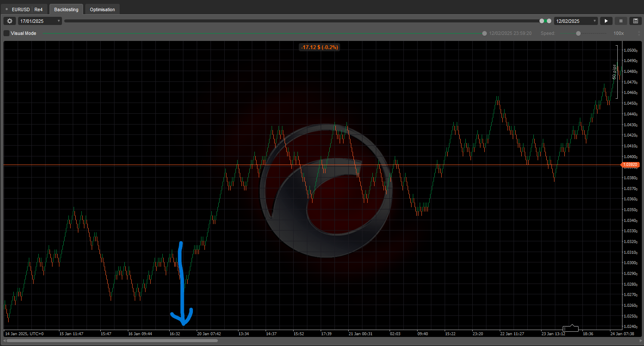Click the 1.0420 price axis label
Image resolution: width=644 pixels, height=346 pixels.
click(630, 135)
